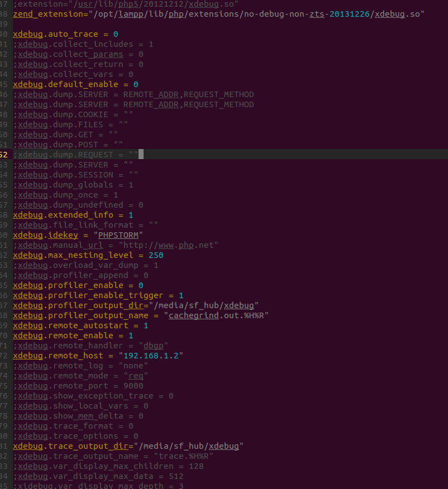Click the "cachegrind.out.%H%R" value
448x489 pixels.
[216, 315]
